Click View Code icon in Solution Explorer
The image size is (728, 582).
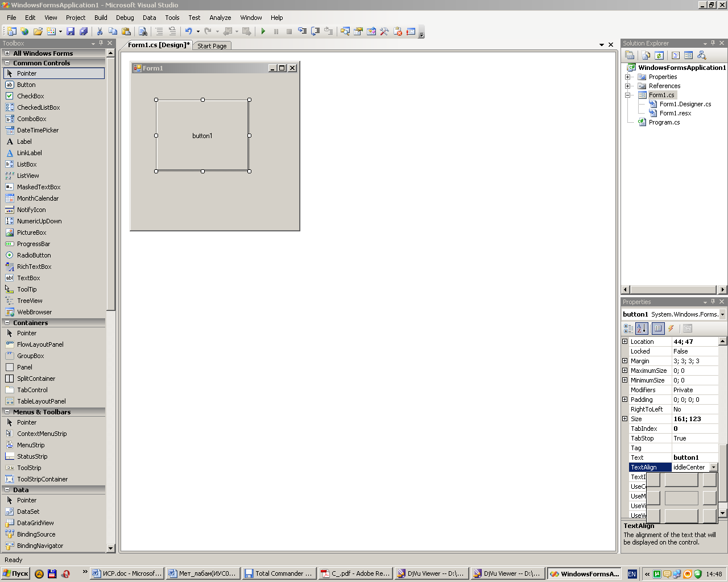tap(676, 55)
